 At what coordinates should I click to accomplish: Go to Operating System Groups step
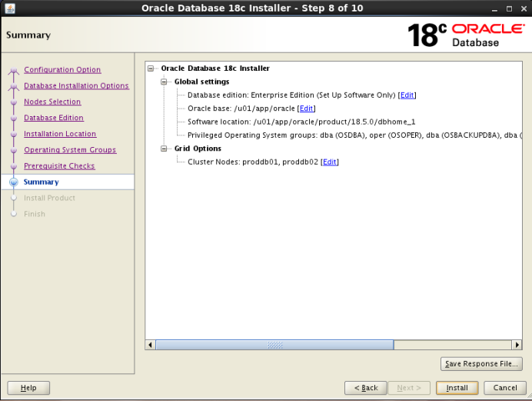tap(70, 150)
